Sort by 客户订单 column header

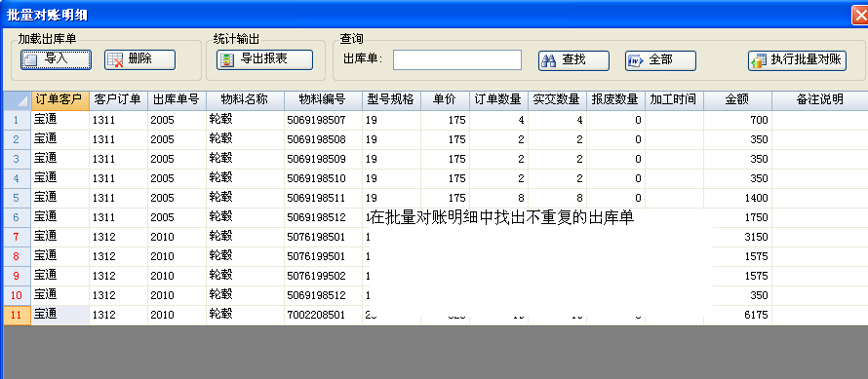pyautogui.click(x=118, y=100)
